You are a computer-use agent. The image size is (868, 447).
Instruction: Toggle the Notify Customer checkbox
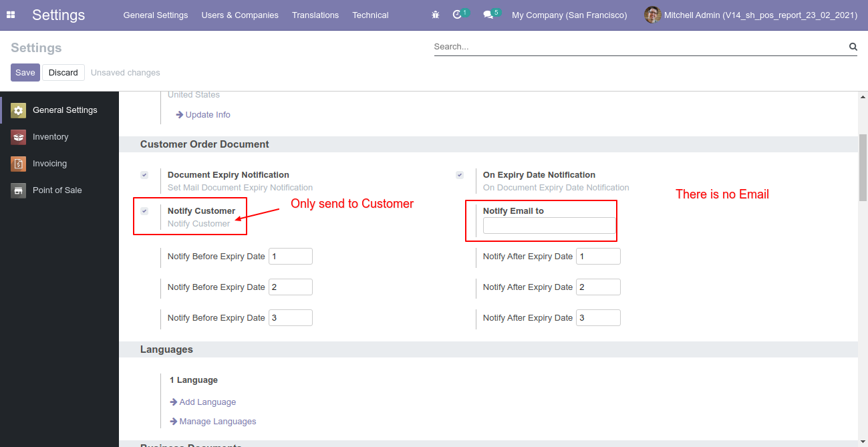click(x=144, y=211)
